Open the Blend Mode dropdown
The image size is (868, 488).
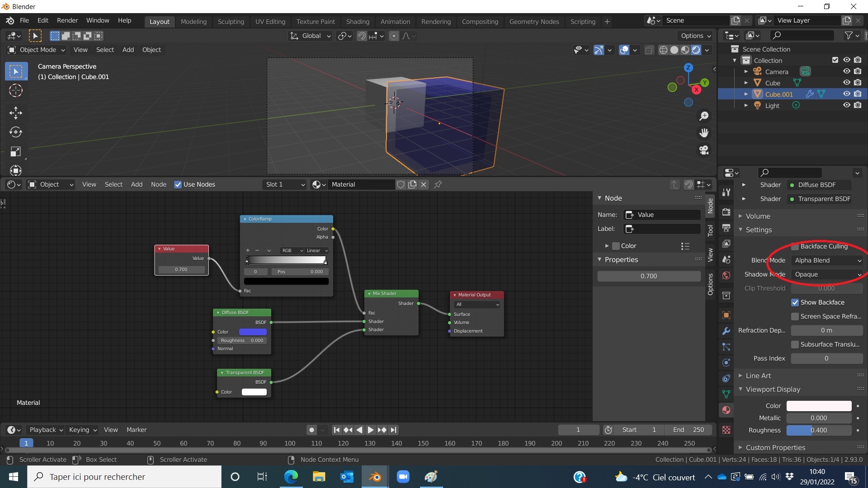[827, 260]
